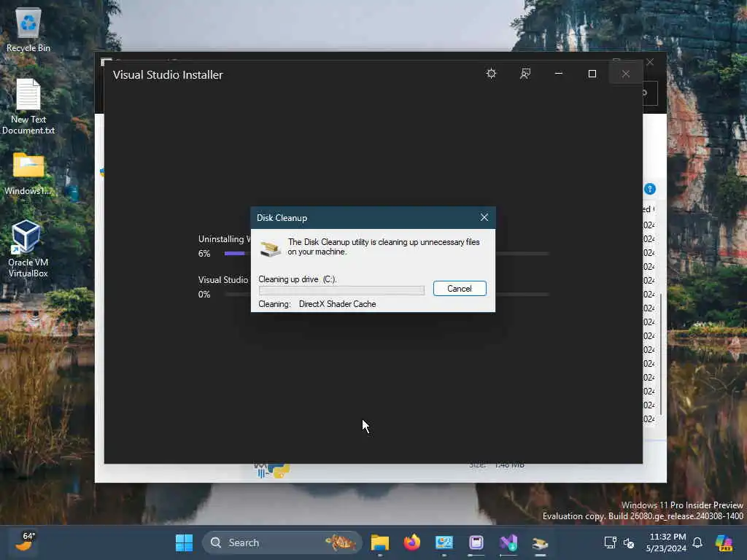Open the Windows Start menu
The image size is (747, 560).
tap(184, 542)
